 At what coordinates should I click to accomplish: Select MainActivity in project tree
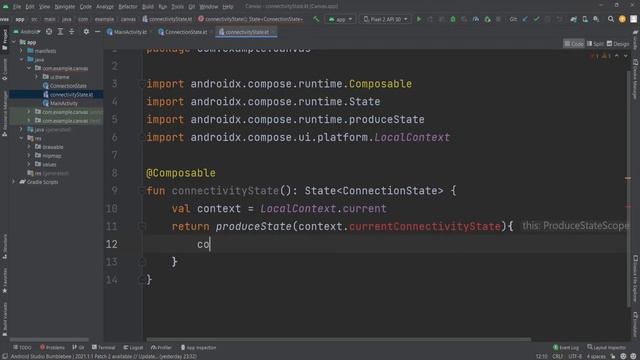(x=60, y=103)
